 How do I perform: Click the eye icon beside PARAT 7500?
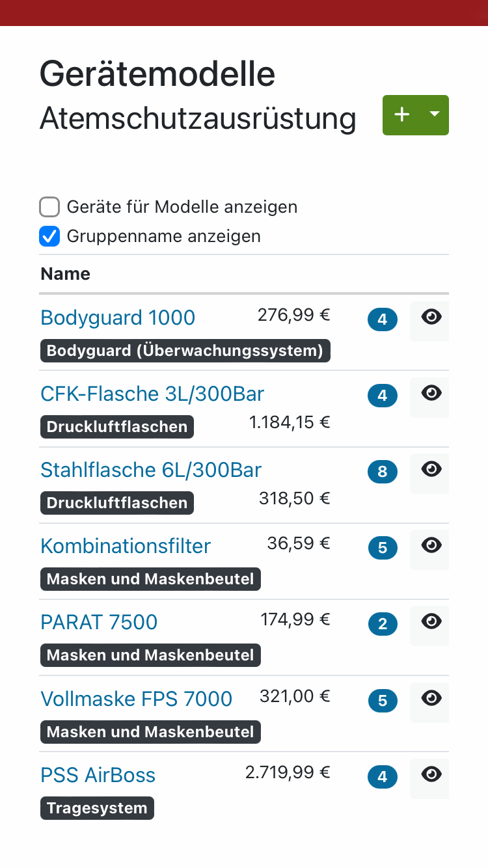[x=430, y=623]
